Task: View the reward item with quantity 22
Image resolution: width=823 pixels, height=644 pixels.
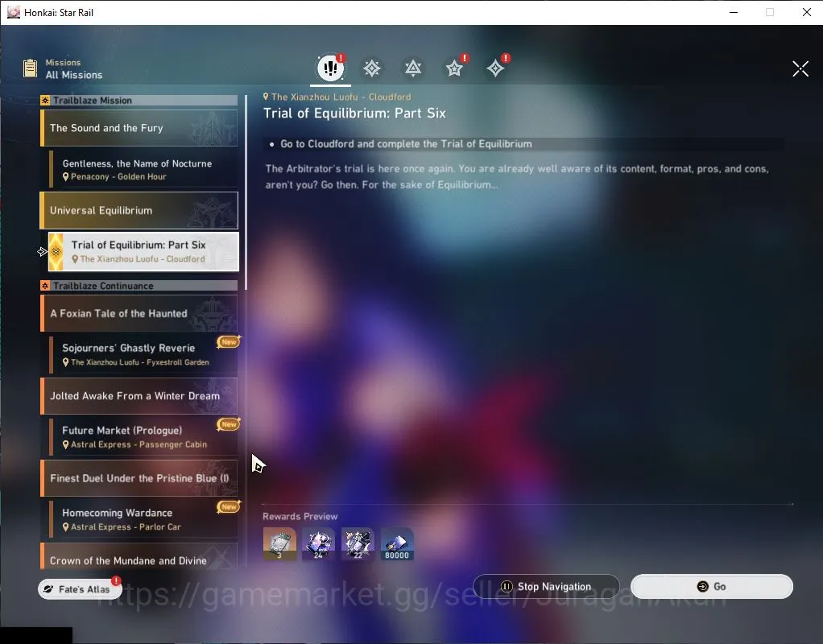Action: tap(358, 543)
